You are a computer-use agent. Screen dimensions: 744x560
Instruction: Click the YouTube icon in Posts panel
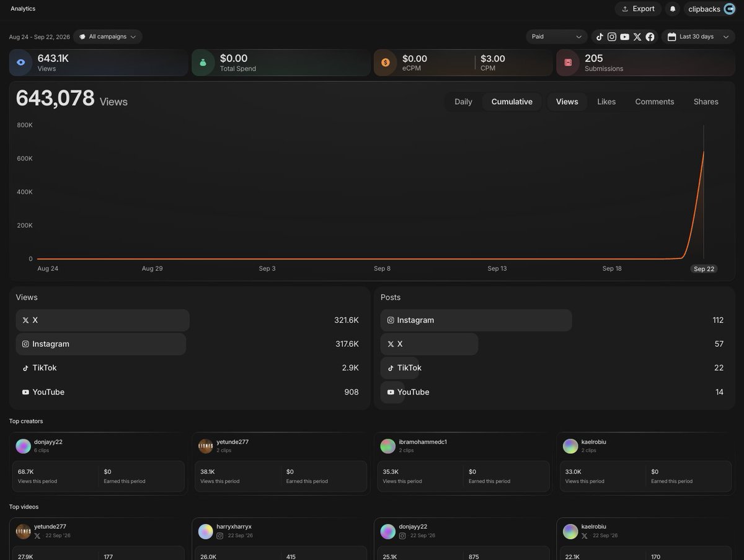tap(391, 392)
